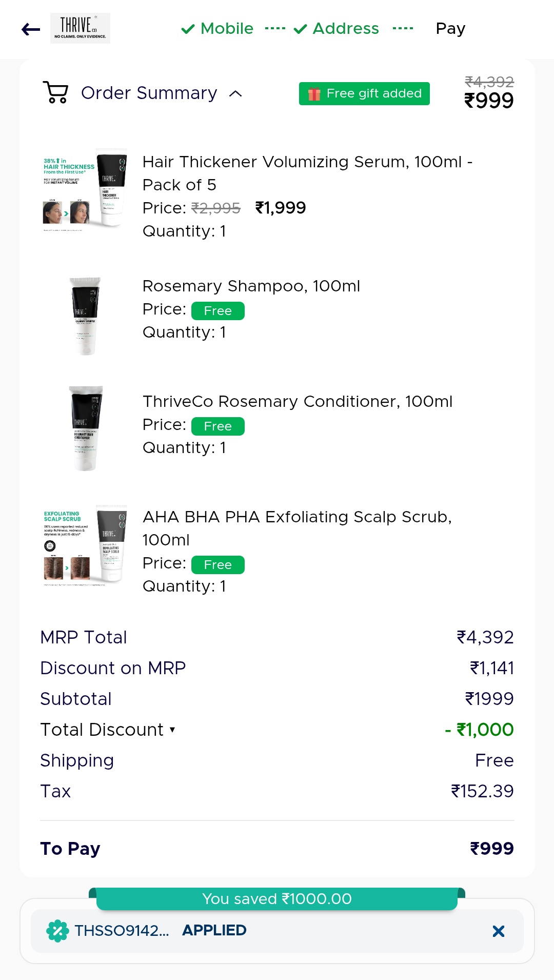
Task: Open Rosemary Shampoo product image
Action: pyautogui.click(x=85, y=316)
